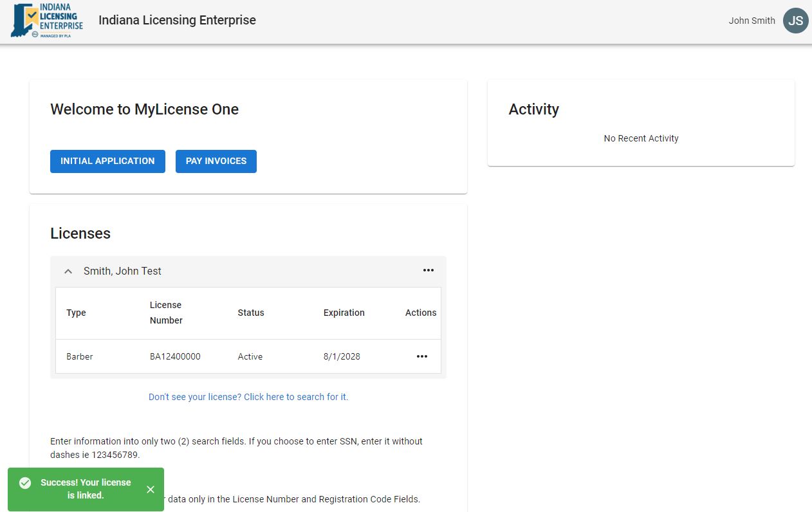Collapse the Smith, John Test licenses section
The image size is (812, 512).
[68, 271]
